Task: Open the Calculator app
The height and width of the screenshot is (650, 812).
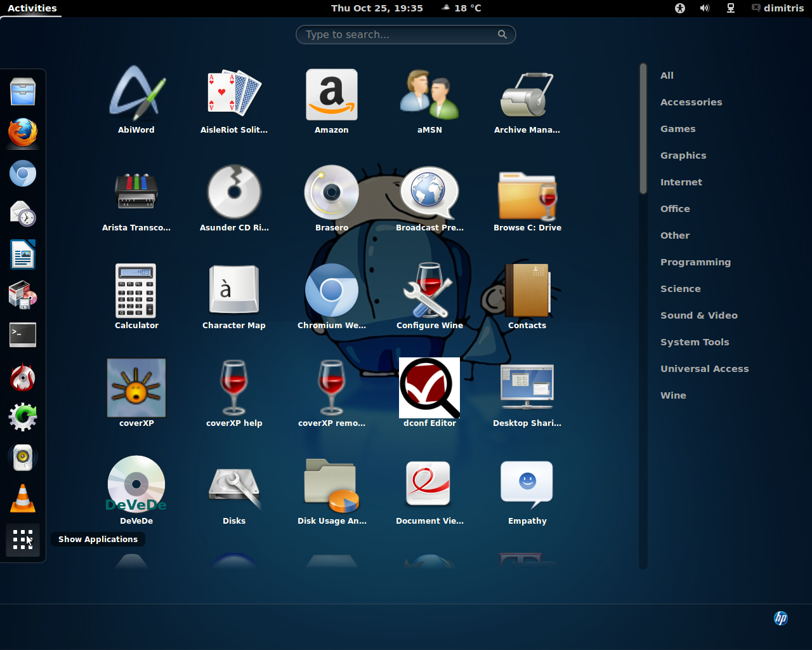Action: click(136, 291)
